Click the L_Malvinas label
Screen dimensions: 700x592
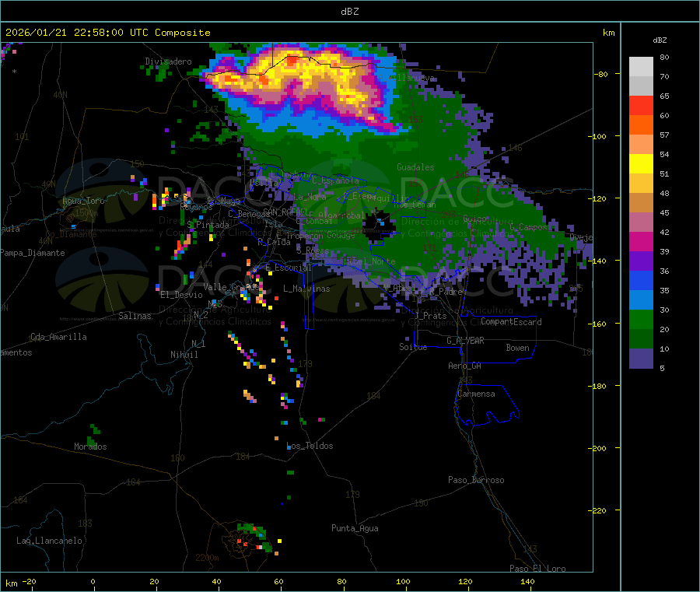tap(306, 289)
